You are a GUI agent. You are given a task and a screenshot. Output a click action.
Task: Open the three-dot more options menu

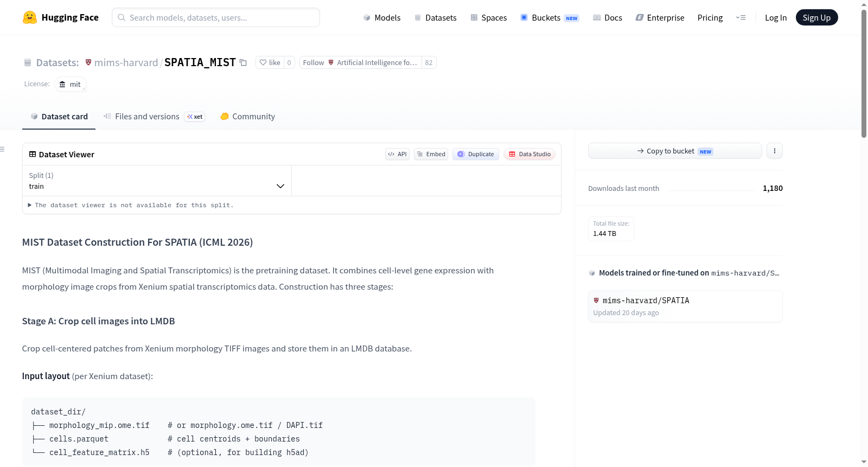(775, 151)
